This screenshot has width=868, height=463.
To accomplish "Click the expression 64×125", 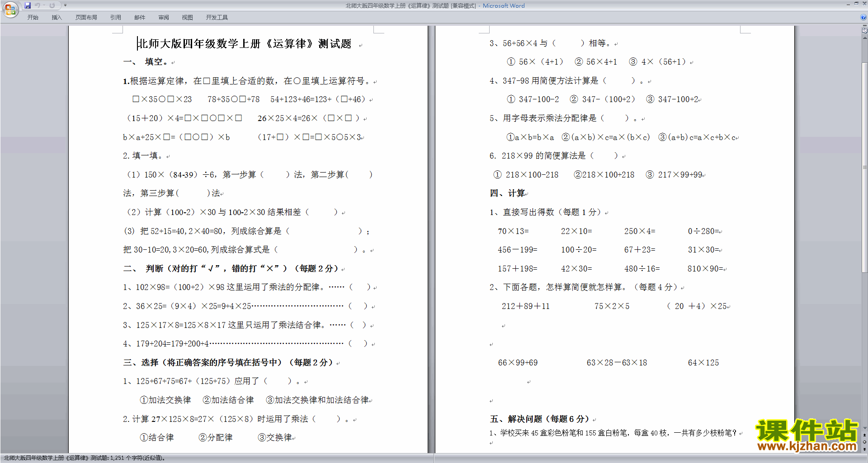I will tap(703, 363).
